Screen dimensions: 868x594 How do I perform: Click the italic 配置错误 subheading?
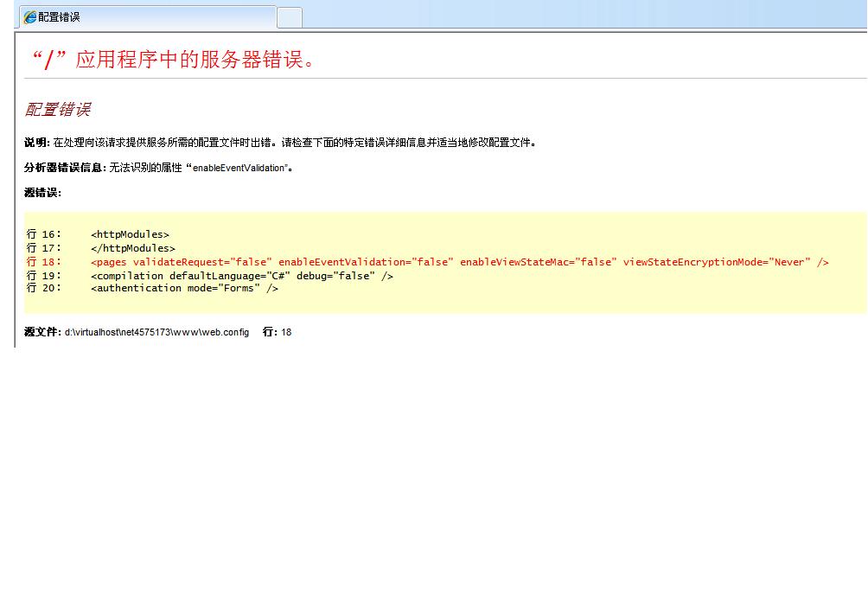(57, 110)
